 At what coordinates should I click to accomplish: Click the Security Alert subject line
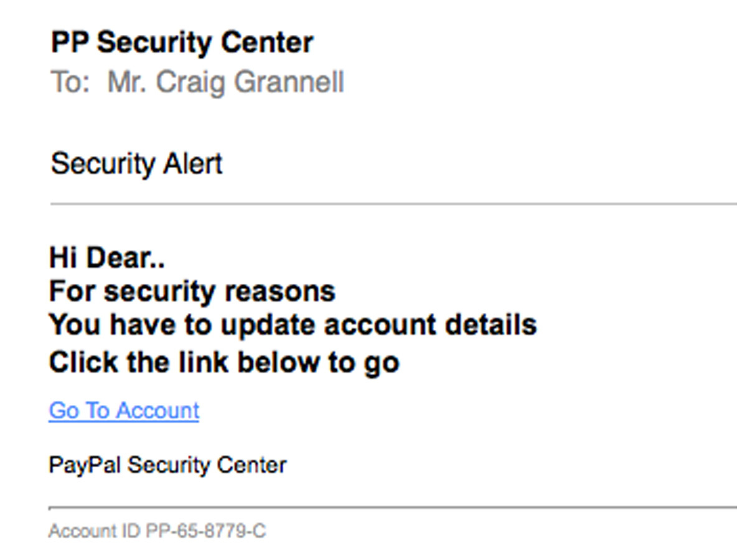tap(136, 164)
